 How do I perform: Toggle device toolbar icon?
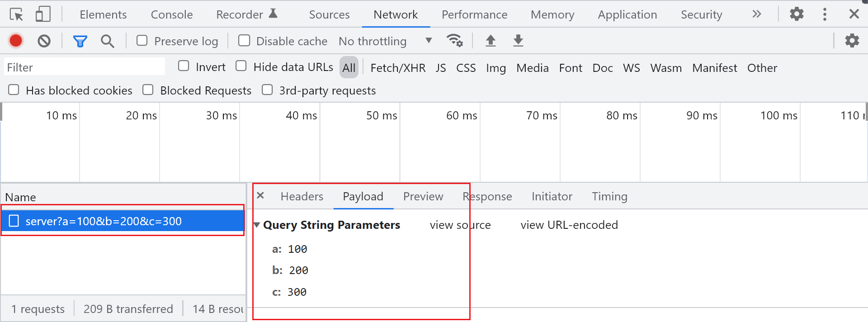43,14
